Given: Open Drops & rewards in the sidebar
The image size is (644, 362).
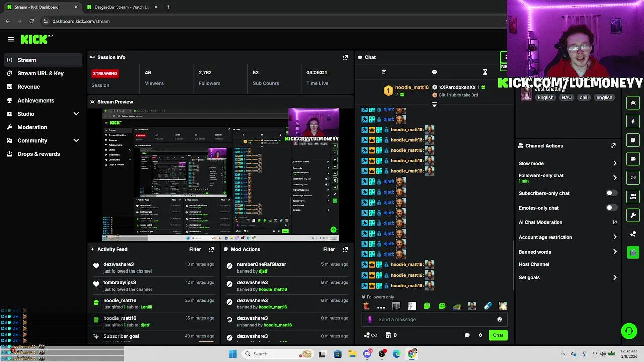Looking at the screenshot, I should pos(43,154).
